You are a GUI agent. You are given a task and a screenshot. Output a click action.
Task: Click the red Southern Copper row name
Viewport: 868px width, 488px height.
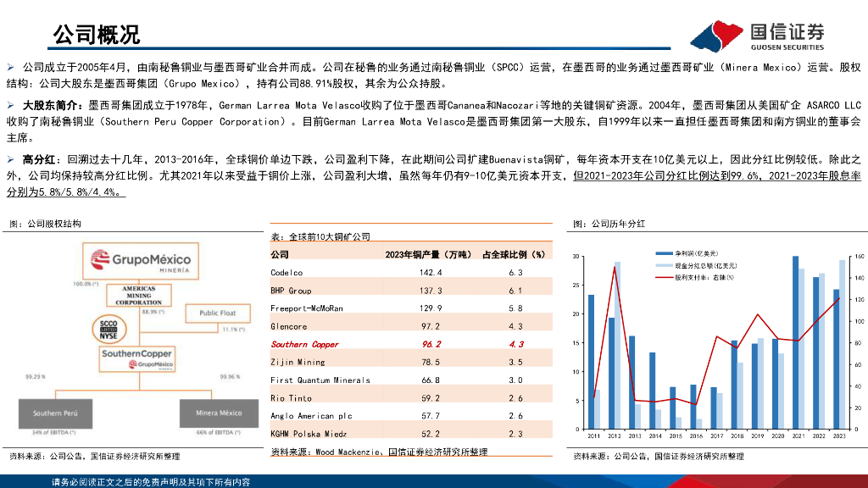pos(304,344)
